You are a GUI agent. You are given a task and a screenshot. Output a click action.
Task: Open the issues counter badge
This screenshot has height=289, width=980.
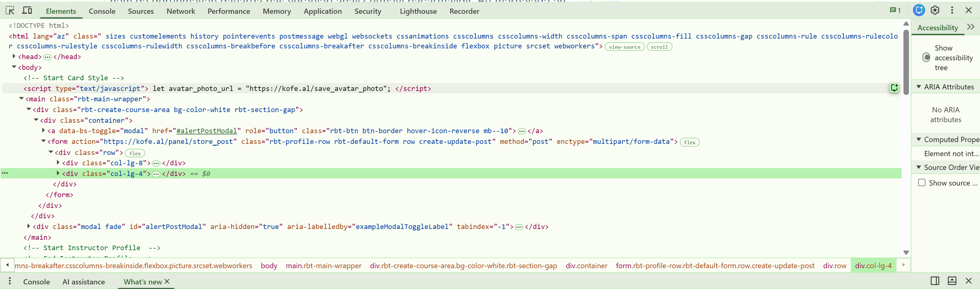point(895,11)
